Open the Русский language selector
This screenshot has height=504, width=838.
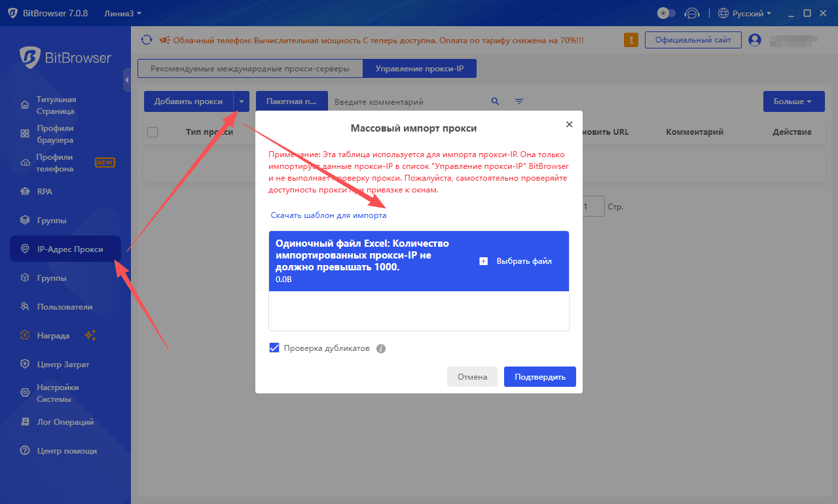point(745,13)
